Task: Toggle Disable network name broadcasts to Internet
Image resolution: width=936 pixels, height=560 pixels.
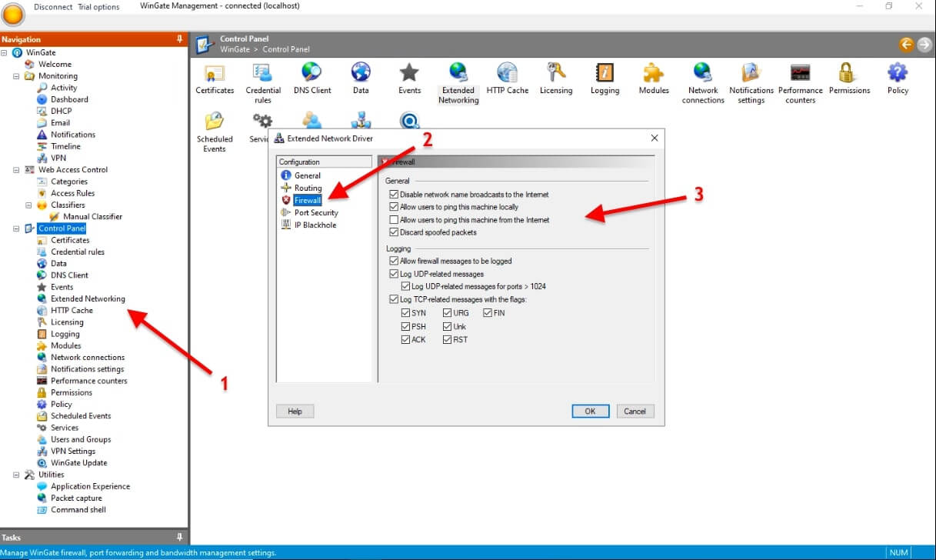Action: pyautogui.click(x=395, y=195)
